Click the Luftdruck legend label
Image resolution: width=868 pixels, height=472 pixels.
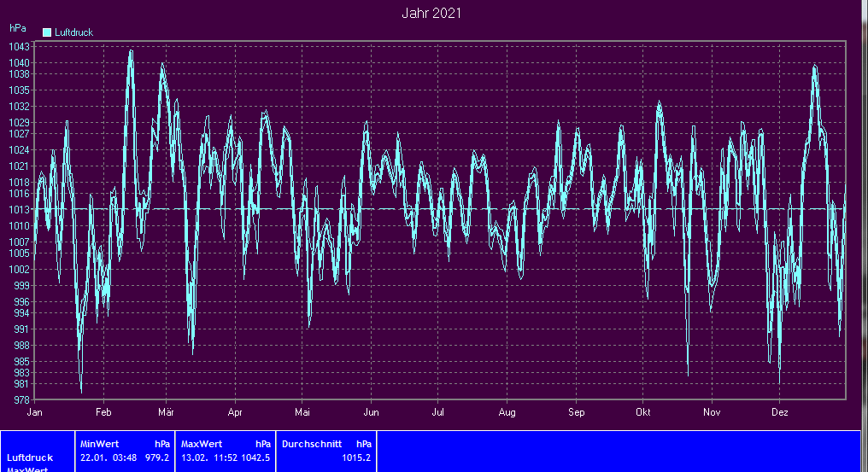(x=73, y=32)
